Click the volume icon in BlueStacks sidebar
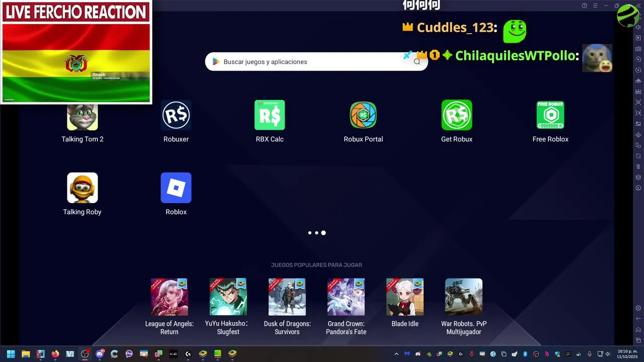644x362 pixels. tap(638, 27)
